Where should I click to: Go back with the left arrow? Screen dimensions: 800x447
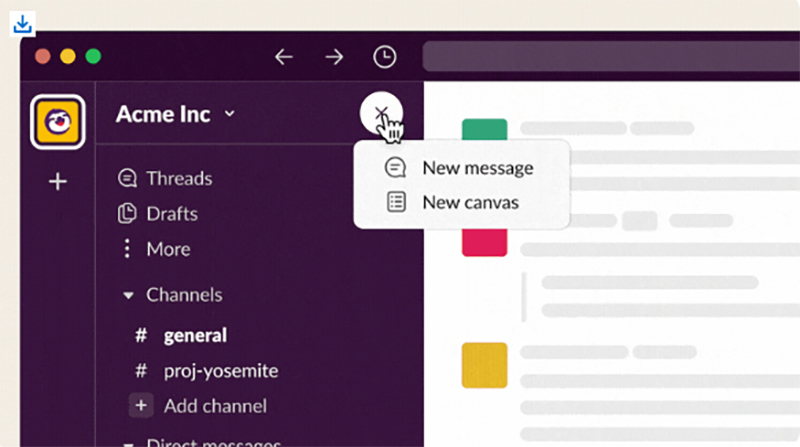pyautogui.click(x=284, y=57)
